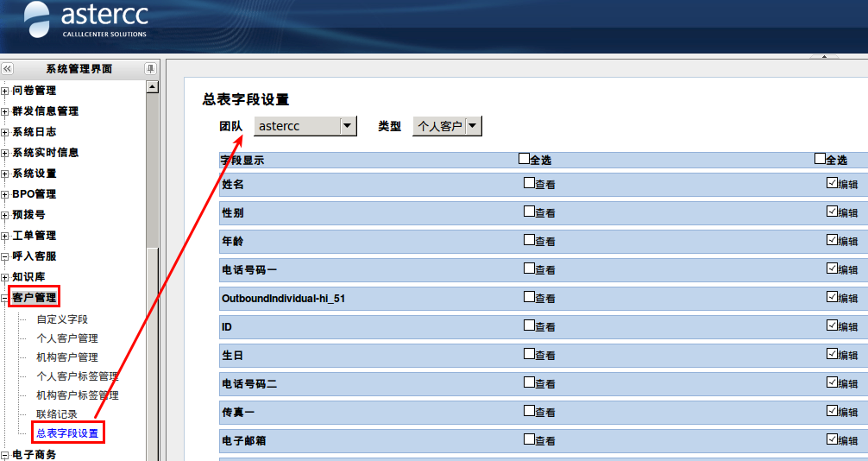The image size is (868, 461).
Task: Open 机构客户标签管理 in sidebar
Action: [77, 395]
